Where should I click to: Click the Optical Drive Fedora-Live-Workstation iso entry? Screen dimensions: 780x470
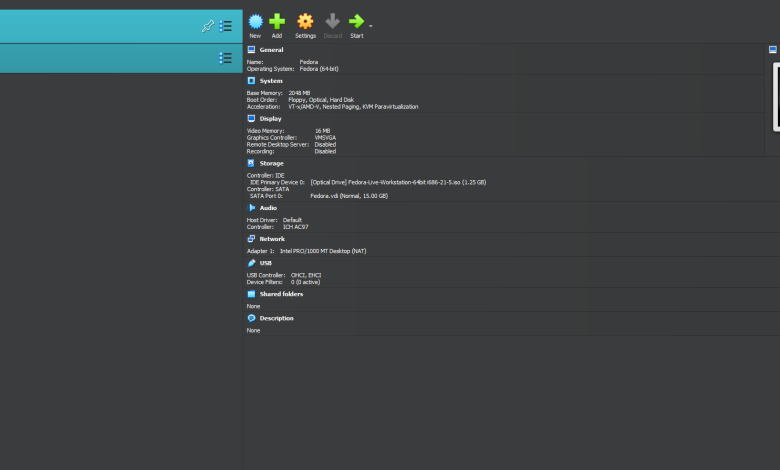(x=398, y=183)
